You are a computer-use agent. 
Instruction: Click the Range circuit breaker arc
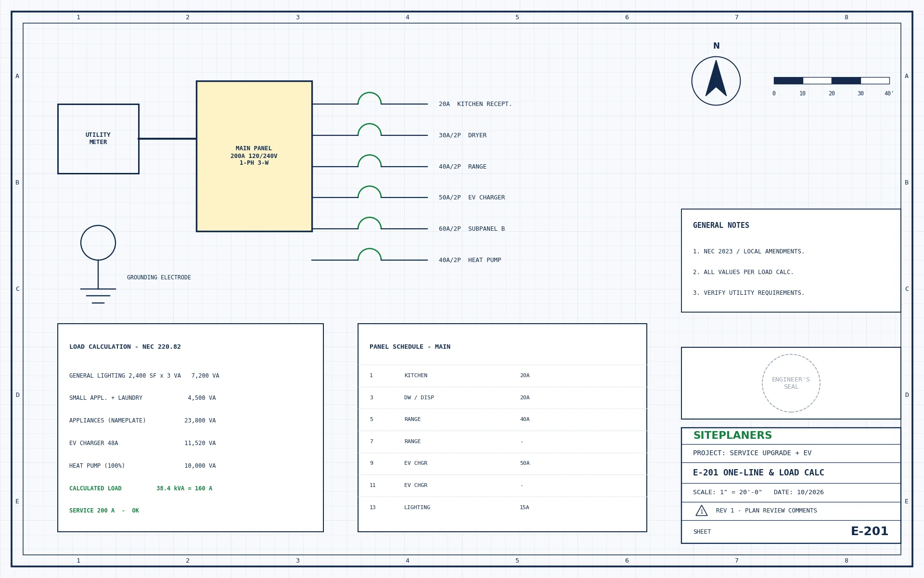pyautogui.click(x=370, y=161)
